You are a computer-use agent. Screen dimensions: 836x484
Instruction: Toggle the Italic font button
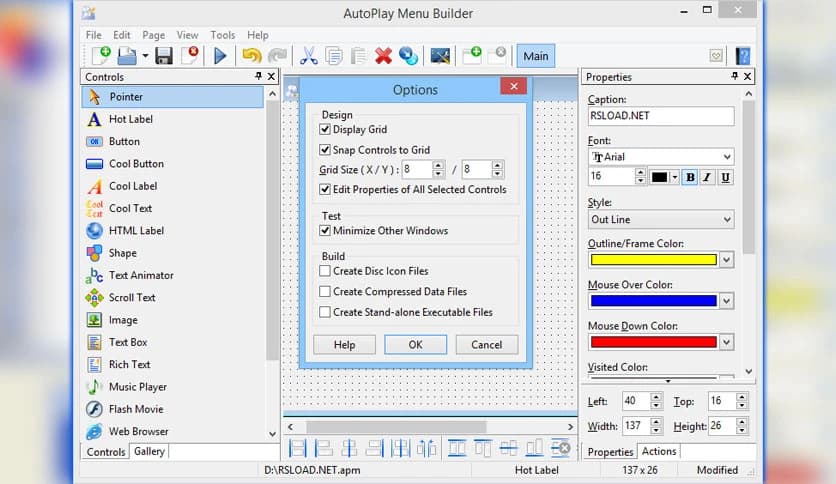coord(708,178)
